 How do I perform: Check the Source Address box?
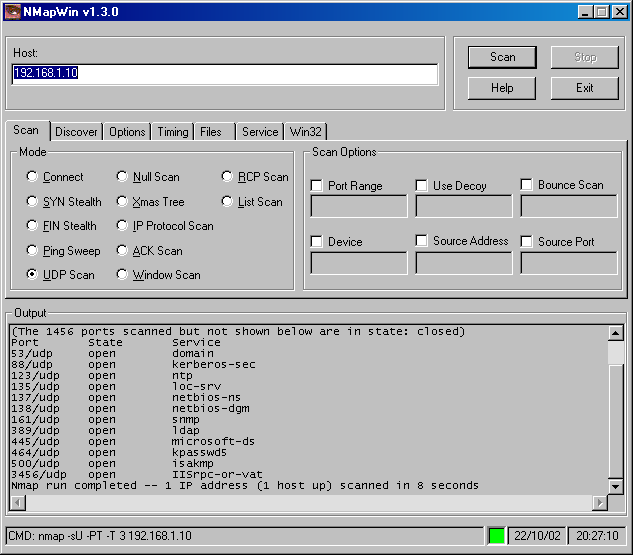[x=422, y=241]
